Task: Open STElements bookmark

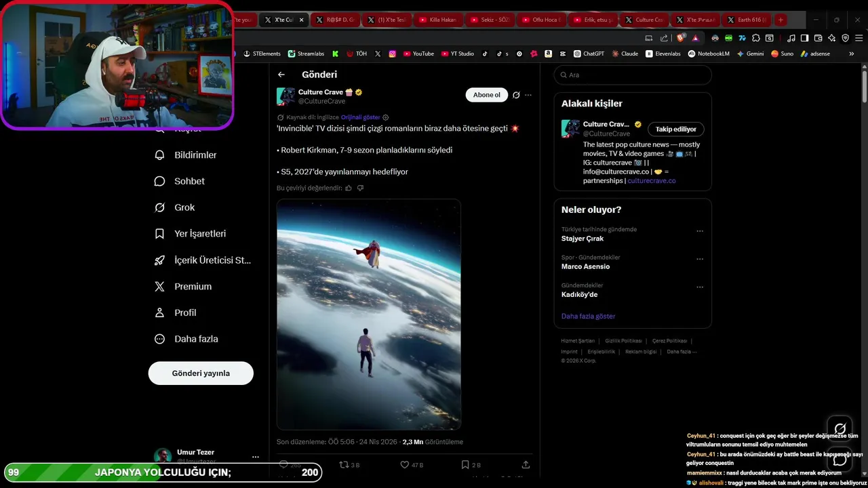Action: (x=262, y=54)
